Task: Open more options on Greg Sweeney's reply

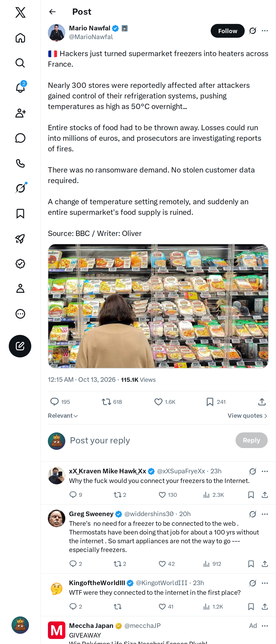Action: [x=265, y=514]
